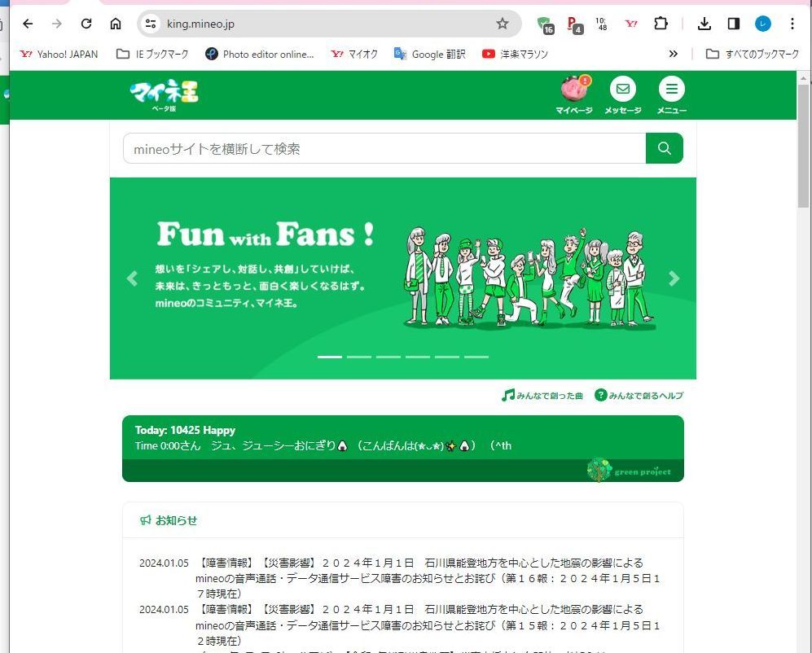Go to the browser home page icon

[116, 24]
